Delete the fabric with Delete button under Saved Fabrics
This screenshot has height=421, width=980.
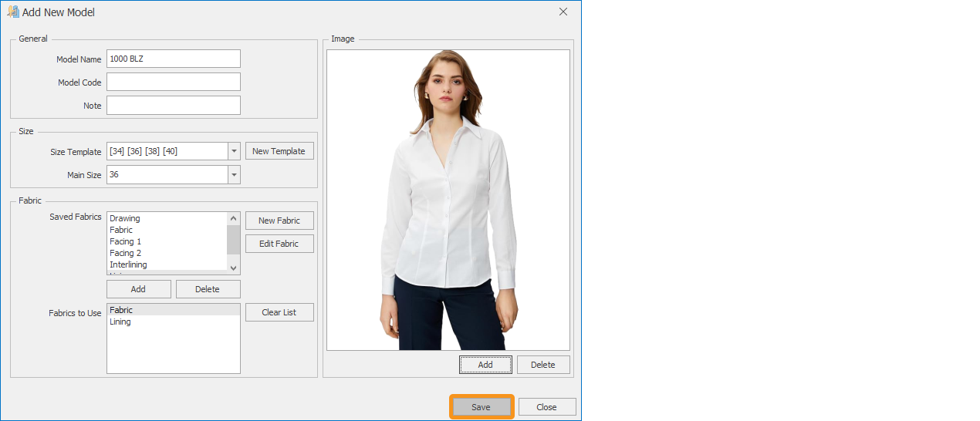[x=208, y=289]
